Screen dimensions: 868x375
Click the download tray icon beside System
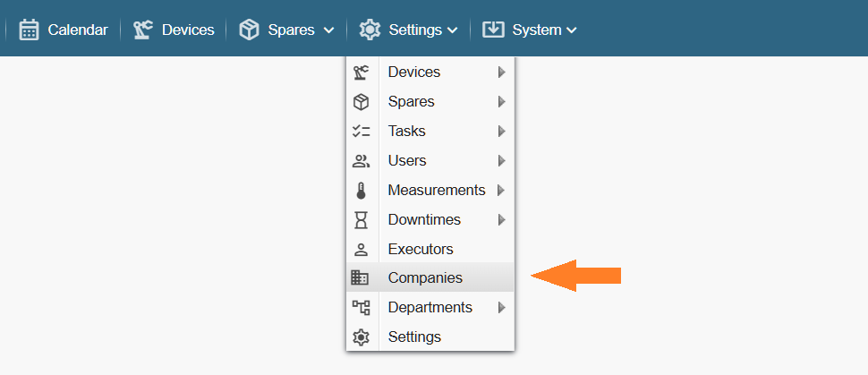[493, 30]
